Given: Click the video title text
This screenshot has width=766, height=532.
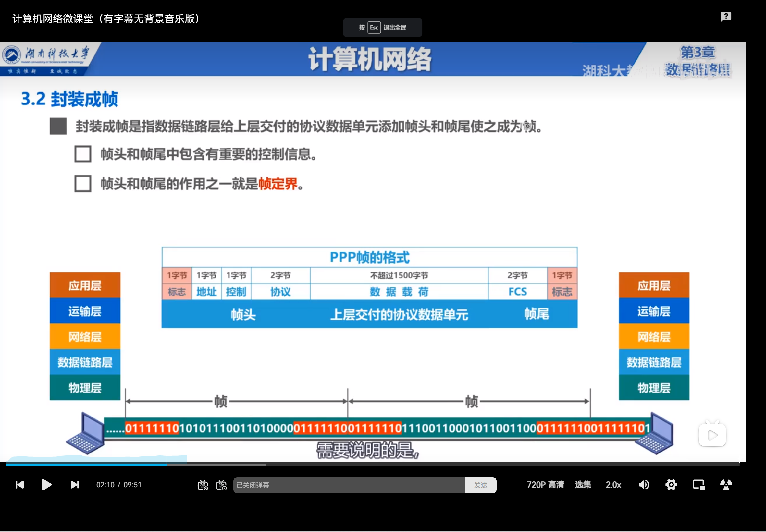Looking at the screenshot, I should (x=106, y=19).
